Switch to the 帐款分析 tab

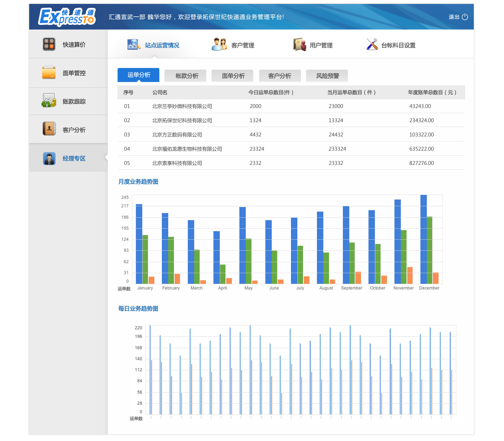187,76
